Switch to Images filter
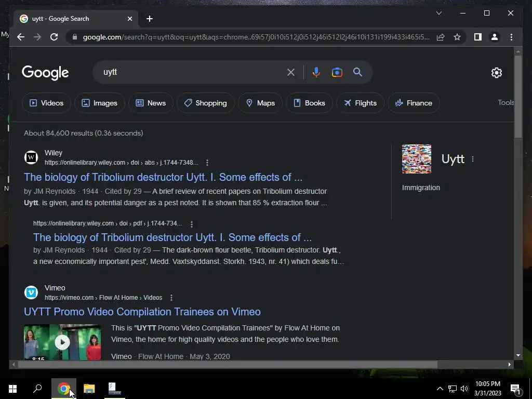This screenshot has width=532, height=399. (x=100, y=103)
